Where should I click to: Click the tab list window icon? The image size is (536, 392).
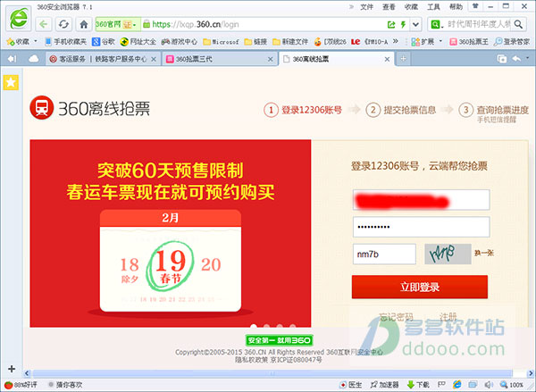[x=502, y=59]
